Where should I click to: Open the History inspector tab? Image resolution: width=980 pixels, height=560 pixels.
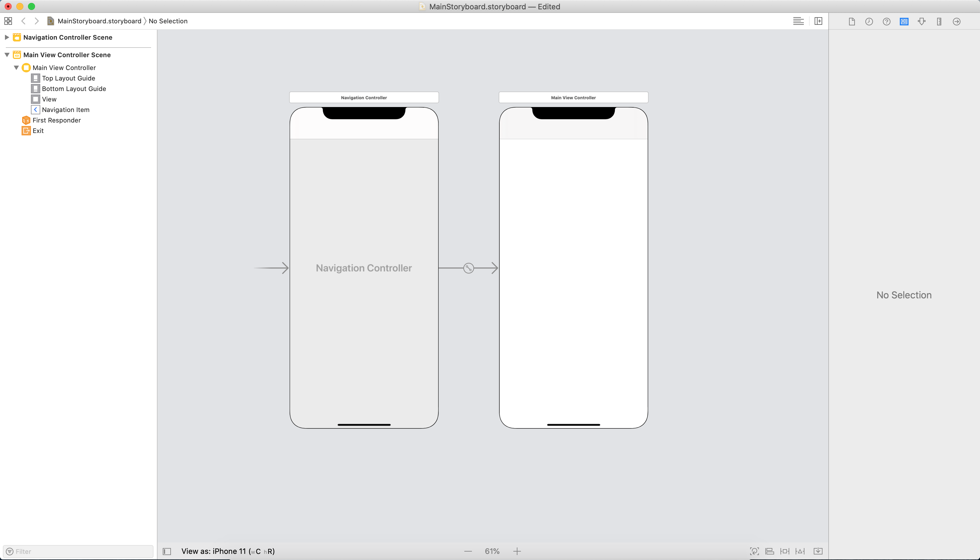pyautogui.click(x=869, y=22)
